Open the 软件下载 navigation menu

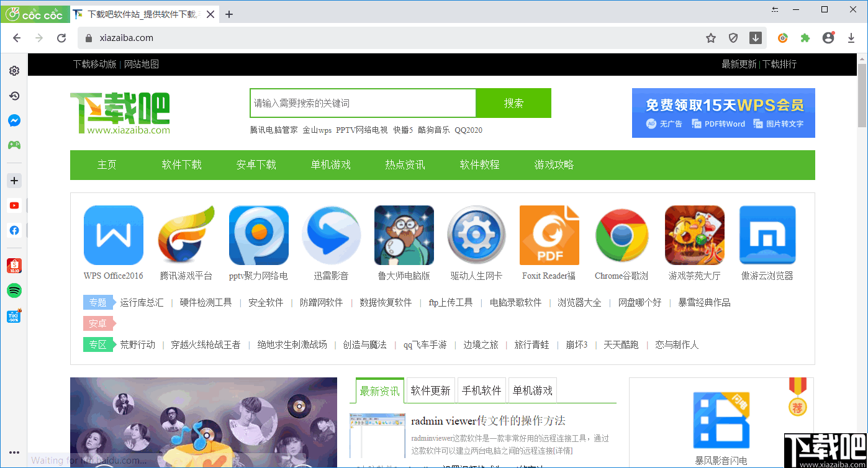181,164
